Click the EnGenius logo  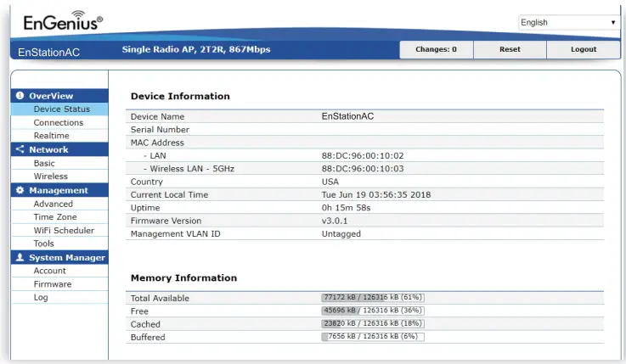click(63, 21)
